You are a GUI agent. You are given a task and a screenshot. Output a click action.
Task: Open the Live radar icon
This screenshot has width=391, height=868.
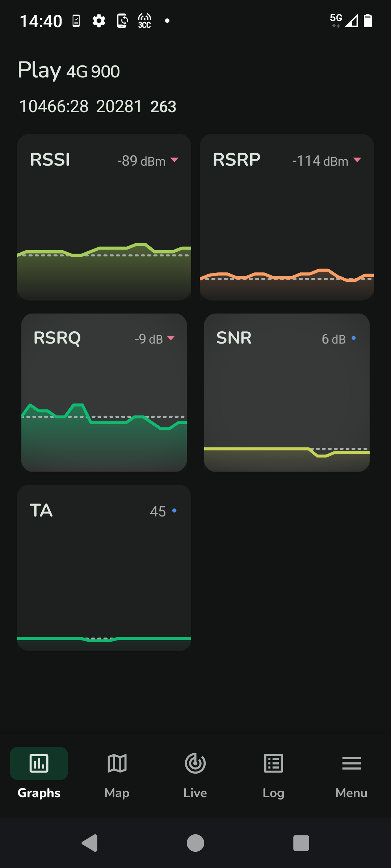tap(195, 763)
